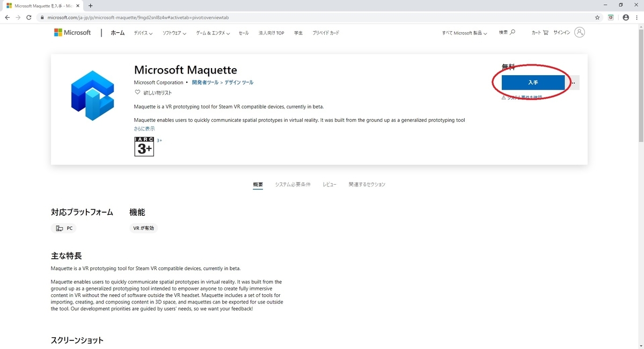Open the 学生 menu item
Viewport: 644px width, 349px height.
tap(298, 33)
